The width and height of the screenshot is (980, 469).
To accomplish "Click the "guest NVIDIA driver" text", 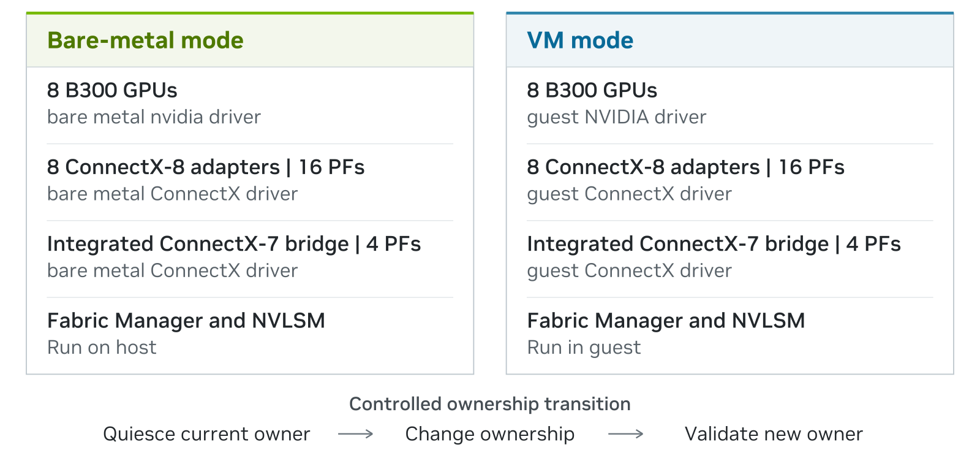I will [x=617, y=117].
